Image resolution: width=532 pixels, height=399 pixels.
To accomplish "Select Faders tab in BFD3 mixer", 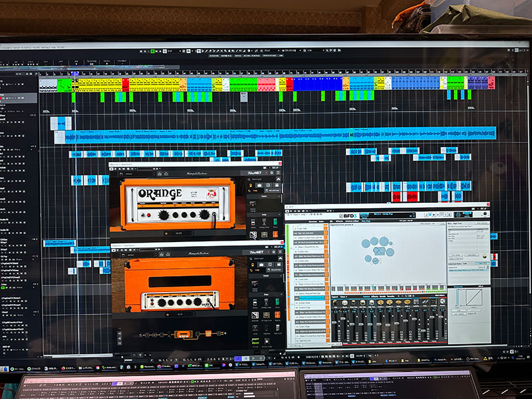I will pyautogui.click(x=366, y=297).
